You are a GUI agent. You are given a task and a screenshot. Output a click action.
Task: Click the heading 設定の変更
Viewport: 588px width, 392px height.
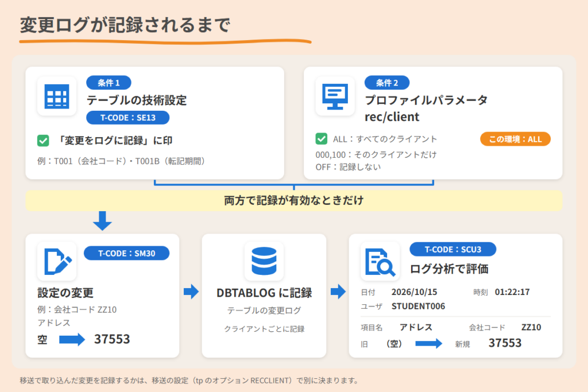[65, 293]
